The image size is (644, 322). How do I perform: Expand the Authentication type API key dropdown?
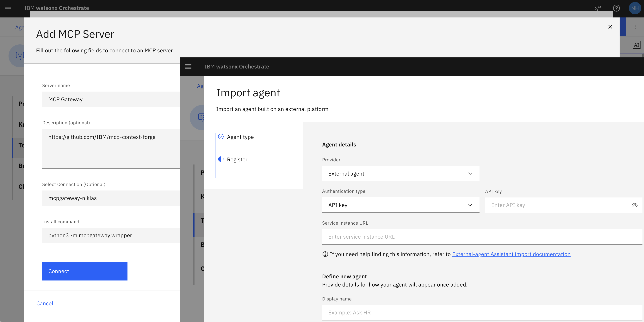[400, 205]
